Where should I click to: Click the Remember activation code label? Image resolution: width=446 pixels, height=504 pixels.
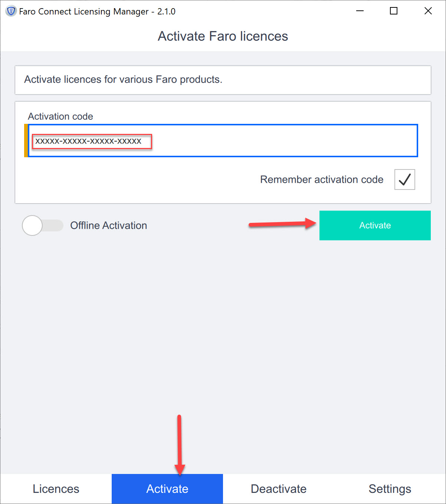tap(322, 179)
